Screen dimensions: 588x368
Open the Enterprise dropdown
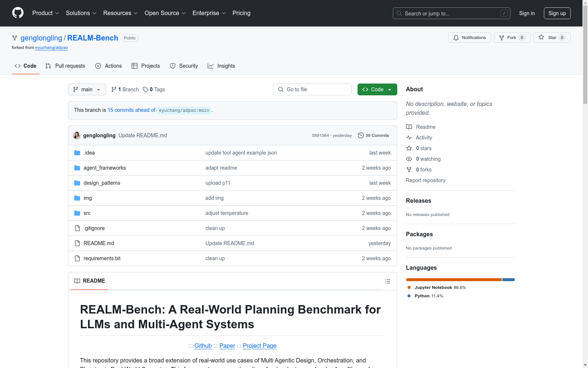209,13
